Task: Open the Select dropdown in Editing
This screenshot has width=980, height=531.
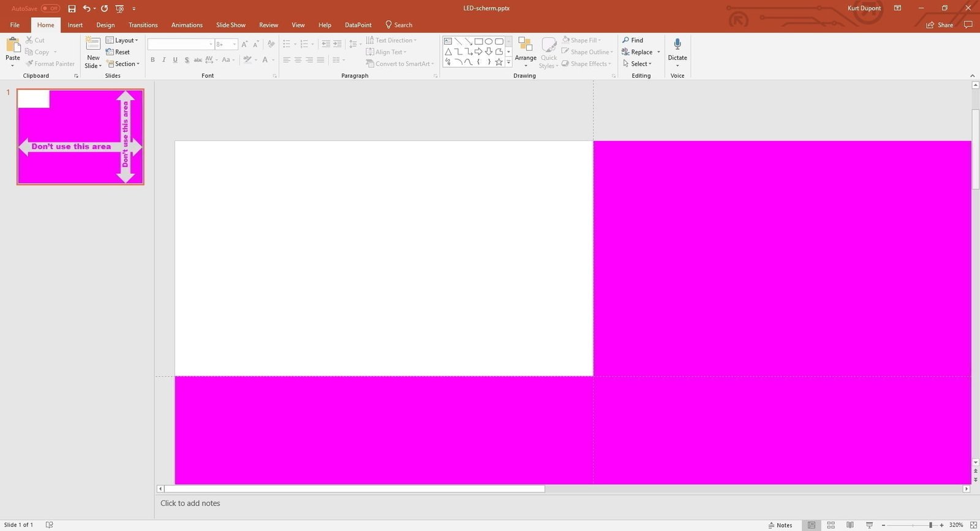Action: pos(638,64)
